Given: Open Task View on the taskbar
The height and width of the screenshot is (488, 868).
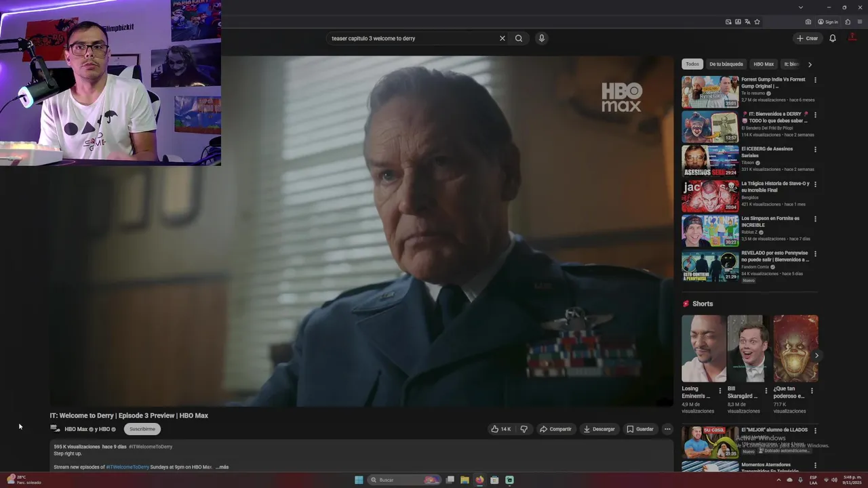Looking at the screenshot, I should (450, 480).
